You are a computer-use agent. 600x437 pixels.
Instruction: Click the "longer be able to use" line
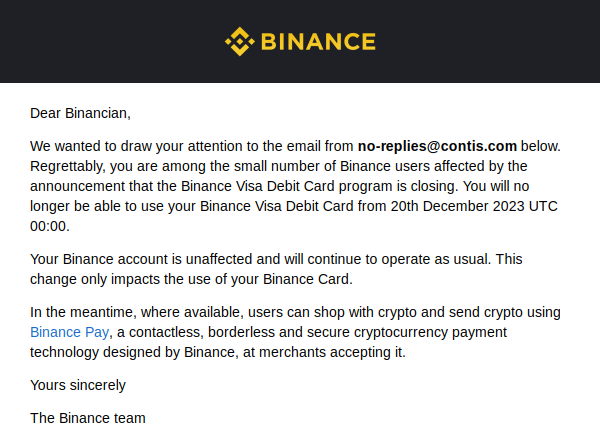click(294, 206)
